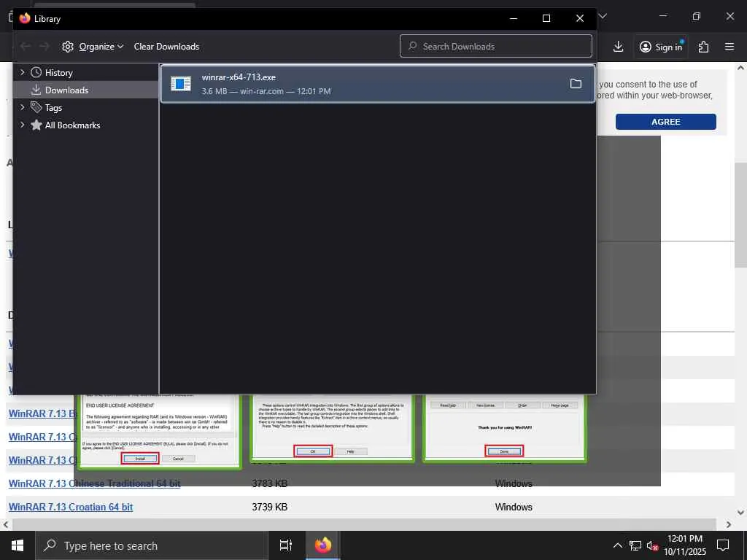Open WinRAR 7.13 Chinese Traditional 64 bit link

point(94,483)
